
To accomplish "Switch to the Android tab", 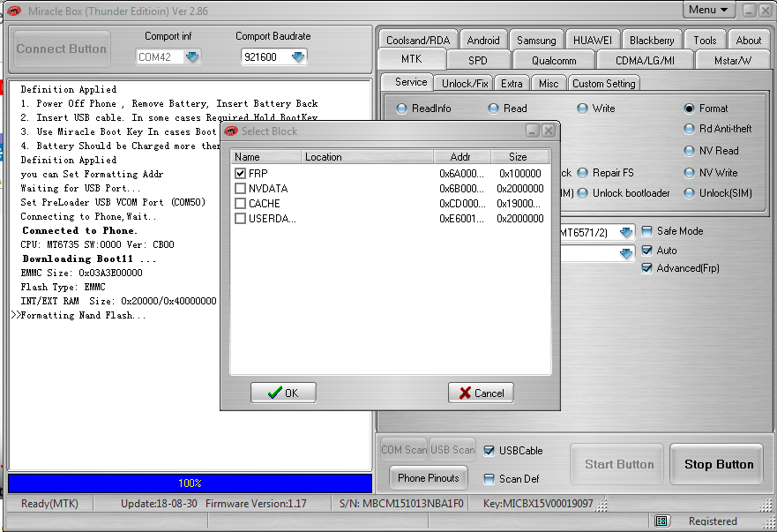I will 483,41.
